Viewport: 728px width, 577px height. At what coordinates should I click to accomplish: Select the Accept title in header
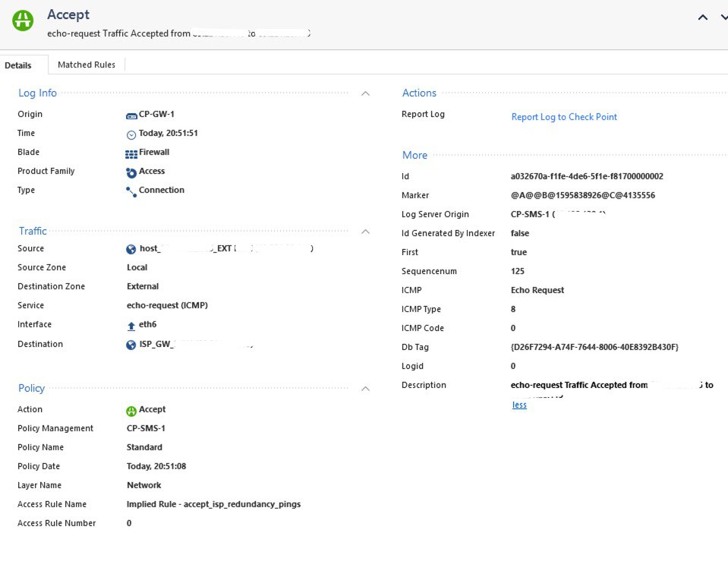(x=68, y=15)
